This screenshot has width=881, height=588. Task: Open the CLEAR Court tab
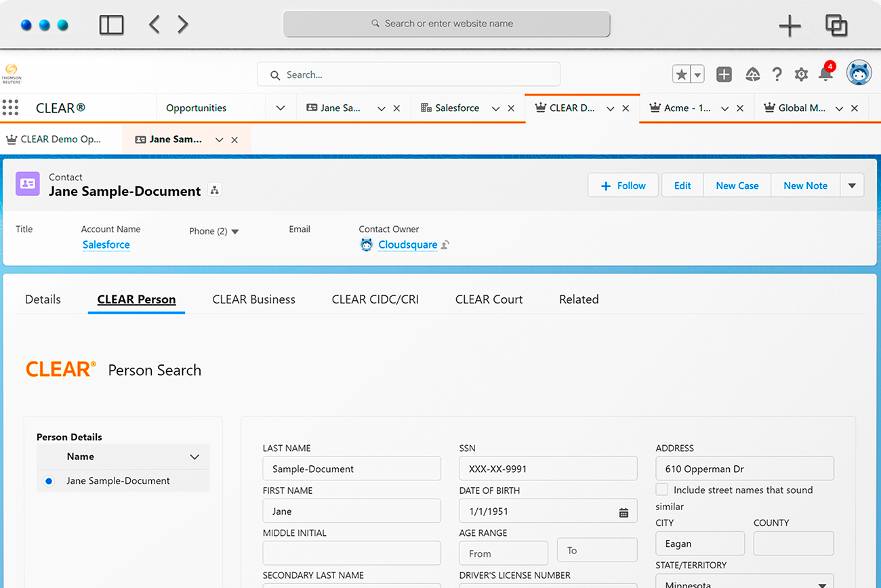(489, 299)
